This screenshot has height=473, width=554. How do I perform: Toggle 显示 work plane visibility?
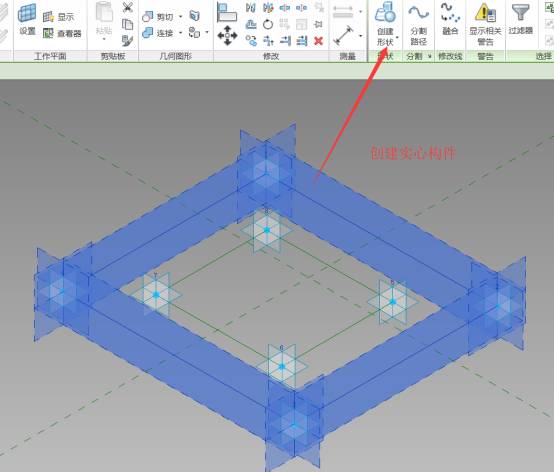coord(59,17)
